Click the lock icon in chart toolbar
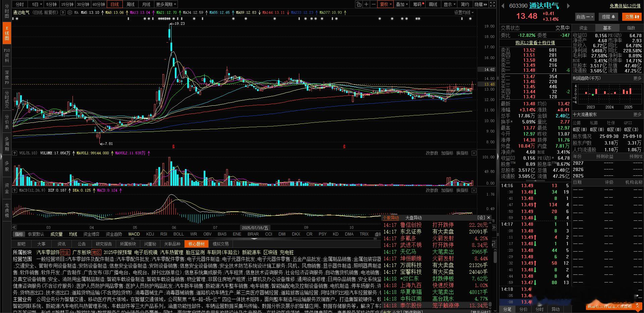Viewport: 644px width, 313px height. coord(359,4)
